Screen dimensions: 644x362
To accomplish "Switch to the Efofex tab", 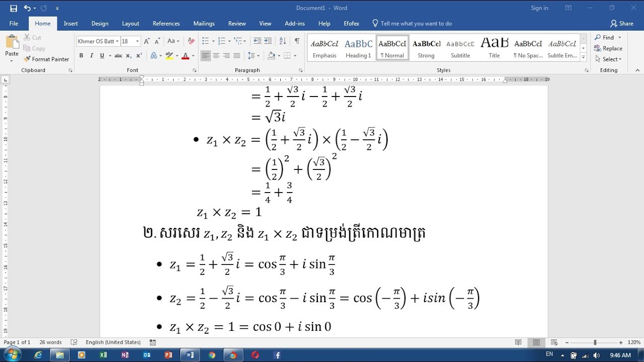I will click(351, 24).
